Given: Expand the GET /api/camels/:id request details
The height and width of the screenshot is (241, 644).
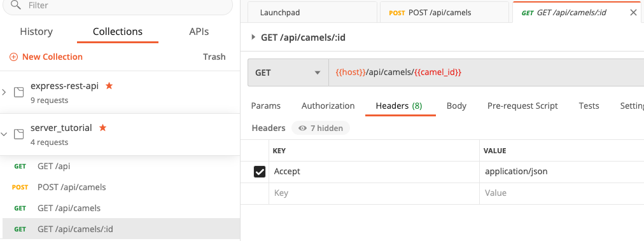Looking at the screenshot, I should [253, 38].
